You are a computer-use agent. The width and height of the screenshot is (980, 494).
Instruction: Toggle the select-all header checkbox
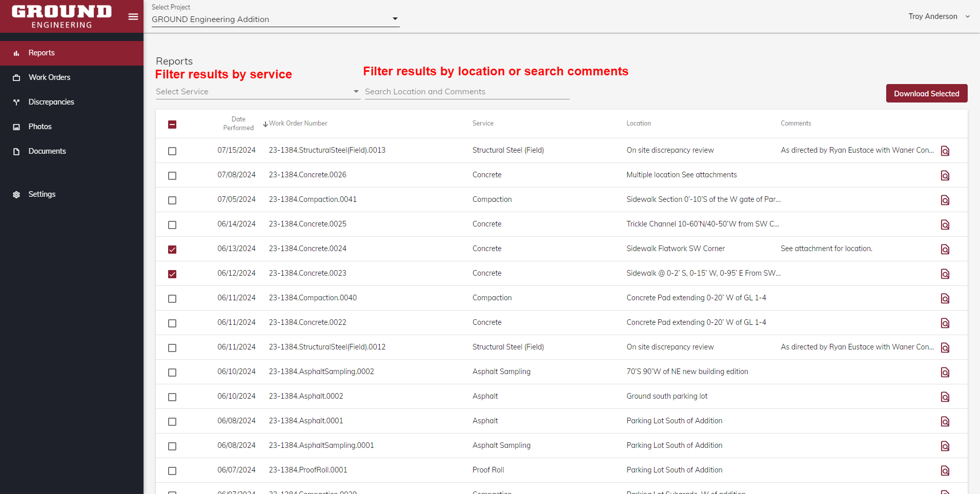point(172,125)
